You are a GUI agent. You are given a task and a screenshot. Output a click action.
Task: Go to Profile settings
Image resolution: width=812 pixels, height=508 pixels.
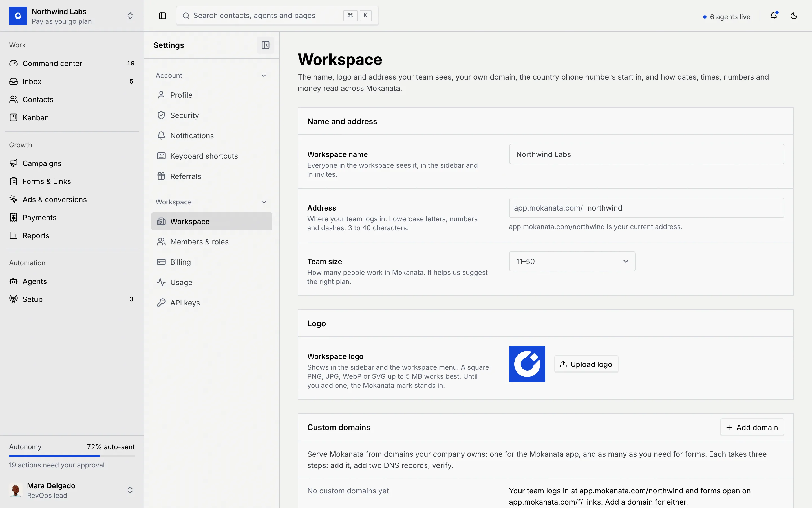point(211,95)
